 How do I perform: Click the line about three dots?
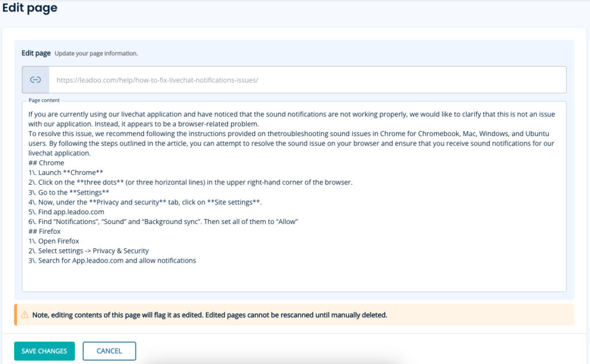pos(190,183)
